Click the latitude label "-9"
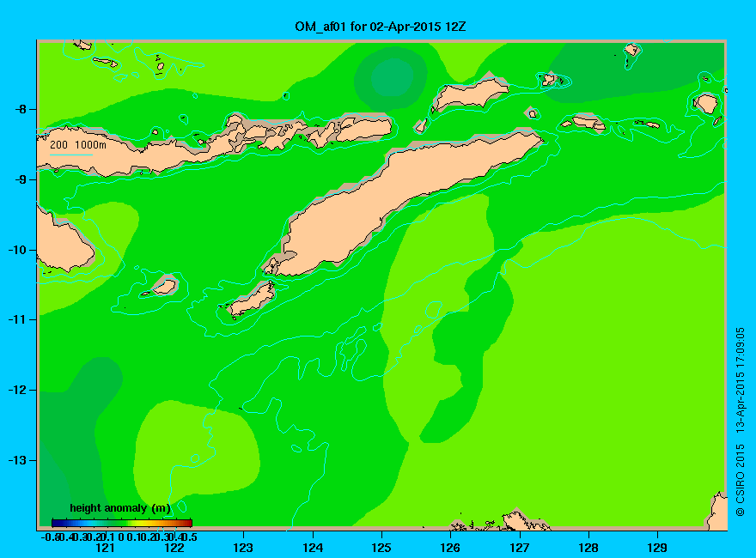This screenshot has width=756, height=558. pos(21,179)
